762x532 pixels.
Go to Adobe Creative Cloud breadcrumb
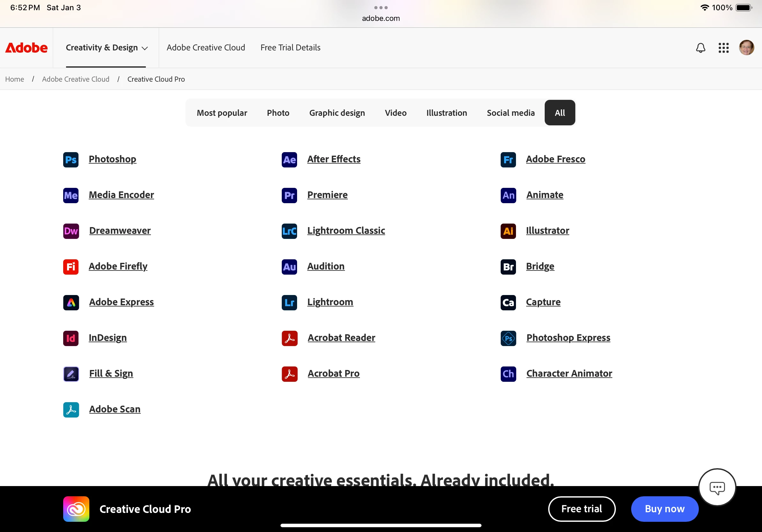[76, 79]
